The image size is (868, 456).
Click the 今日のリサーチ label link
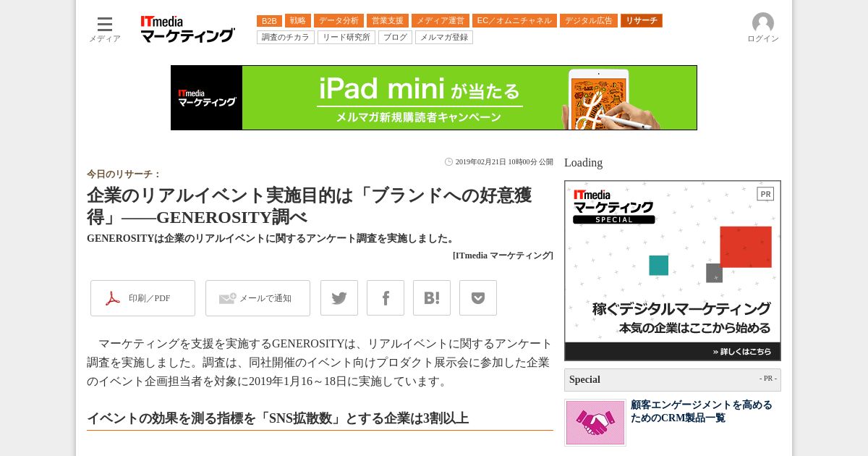point(124,174)
